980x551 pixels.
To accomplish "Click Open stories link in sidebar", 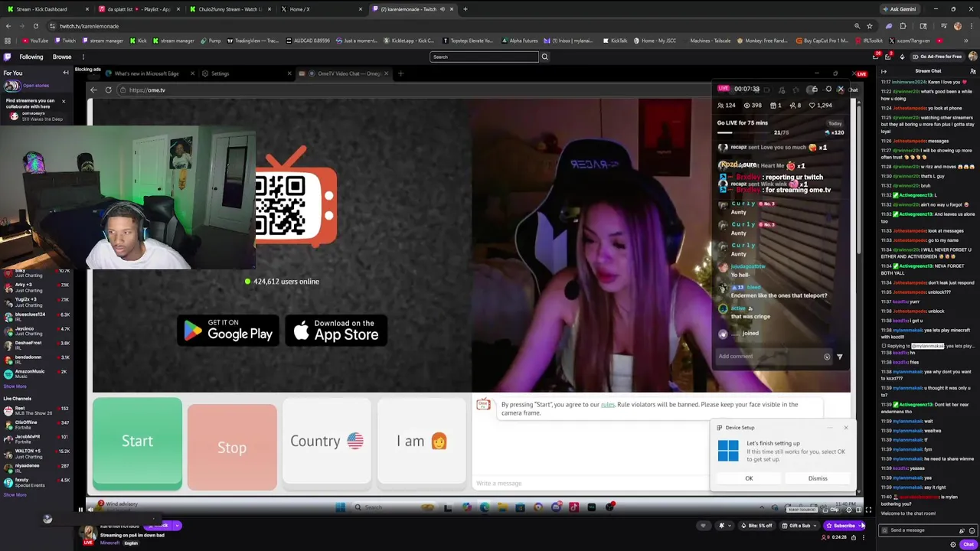I will click(36, 86).
